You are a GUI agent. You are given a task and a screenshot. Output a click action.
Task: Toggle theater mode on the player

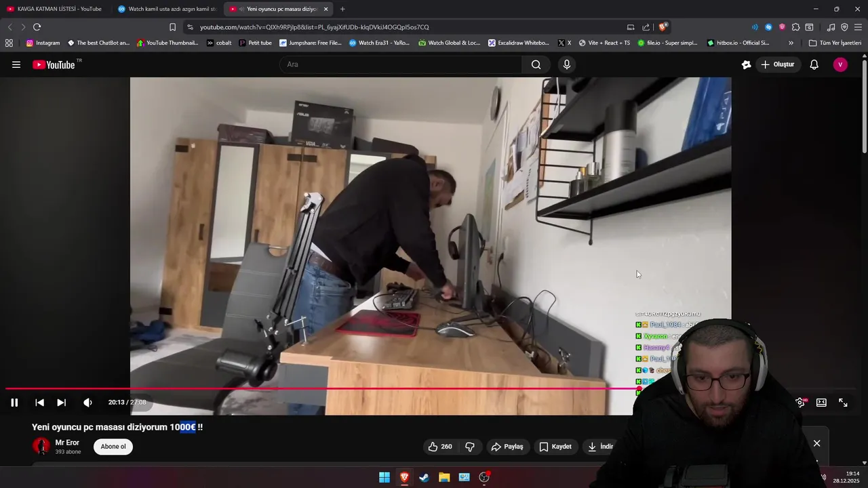click(x=821, y=403)
